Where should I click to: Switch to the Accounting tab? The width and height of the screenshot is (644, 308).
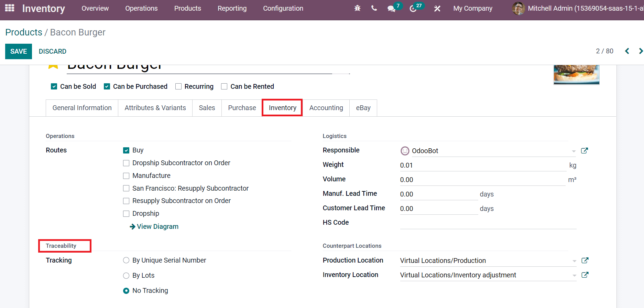point(326,108)
